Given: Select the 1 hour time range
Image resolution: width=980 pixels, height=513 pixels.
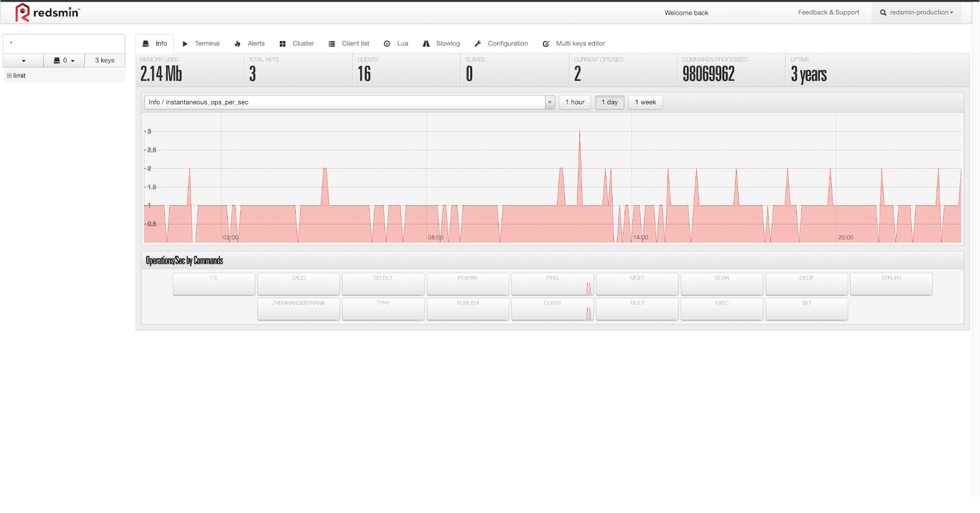Looking at the screenshot, I should click(x=575, y=102).
